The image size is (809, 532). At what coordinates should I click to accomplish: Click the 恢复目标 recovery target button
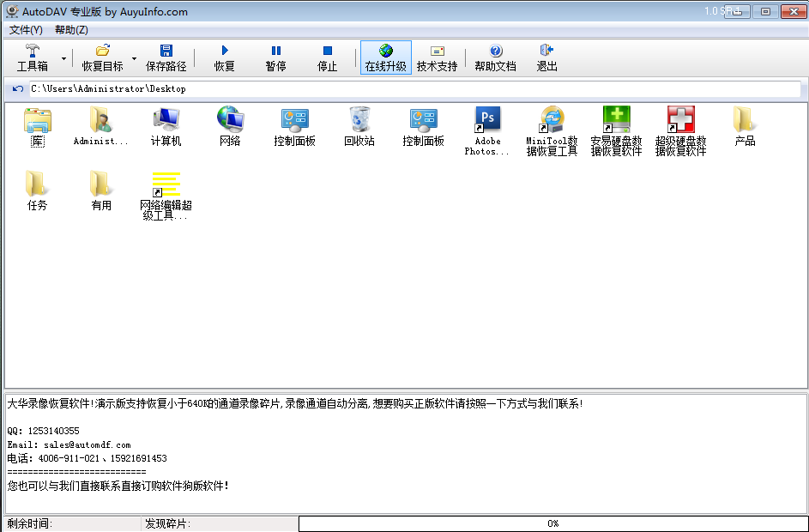[102, 57]
